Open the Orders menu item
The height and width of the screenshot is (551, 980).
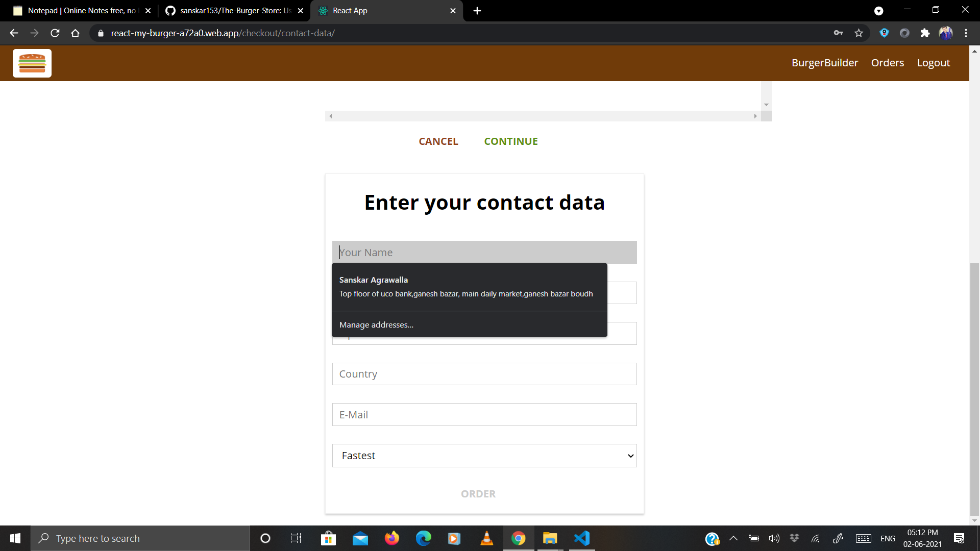point(887,62)
